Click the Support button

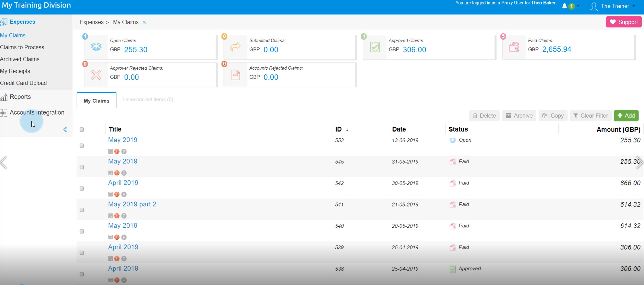[624, 22]
